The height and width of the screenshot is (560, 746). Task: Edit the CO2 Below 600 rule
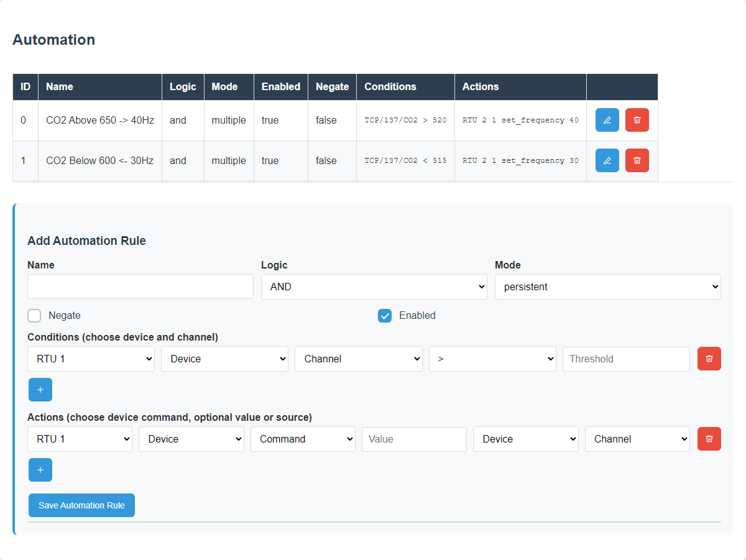point(607,160)
